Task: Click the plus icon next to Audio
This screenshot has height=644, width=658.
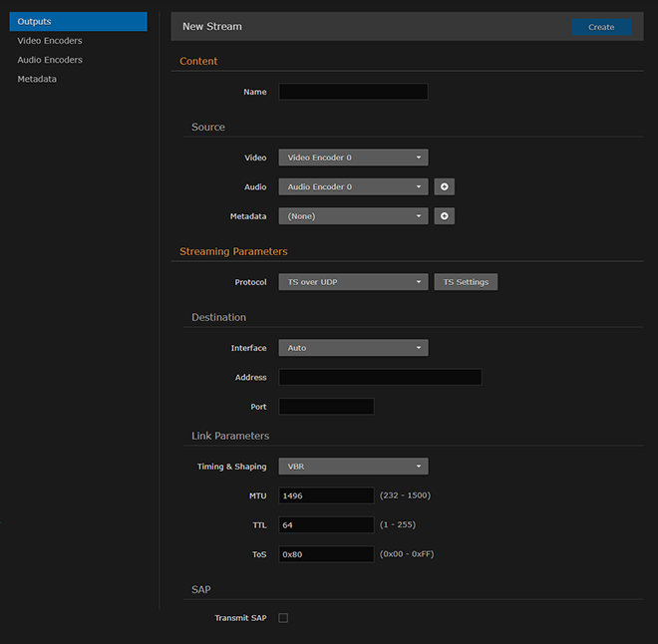Action: pos(445,186)
